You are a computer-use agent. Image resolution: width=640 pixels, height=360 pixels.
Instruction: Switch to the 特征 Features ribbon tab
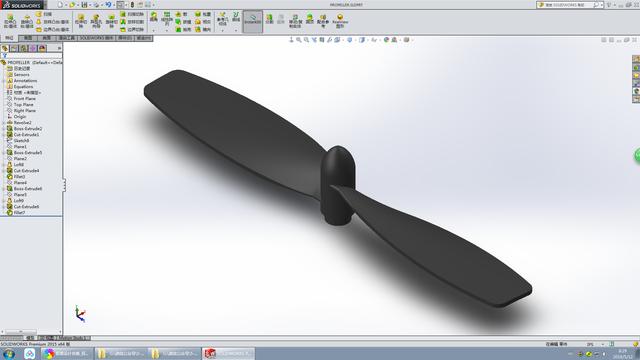click(x=9, y=38)
